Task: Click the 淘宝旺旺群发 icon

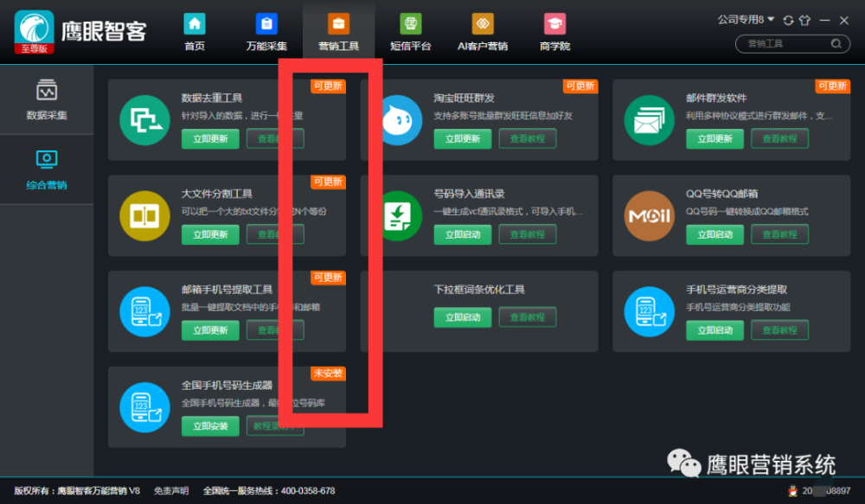Action: click(x=401, y=120)
